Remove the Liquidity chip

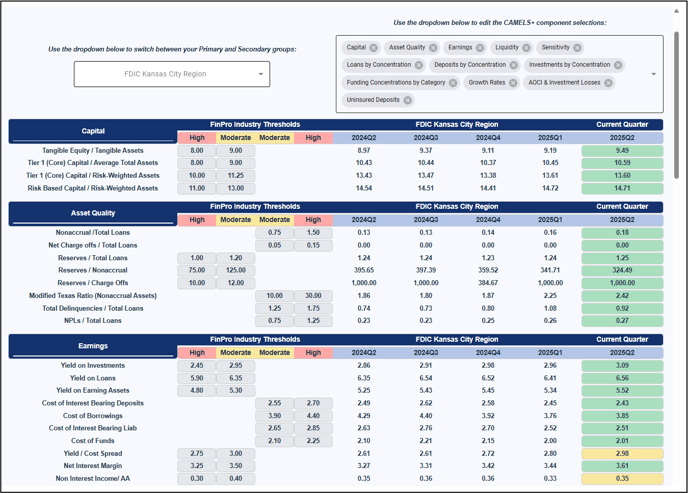(527, 48)
